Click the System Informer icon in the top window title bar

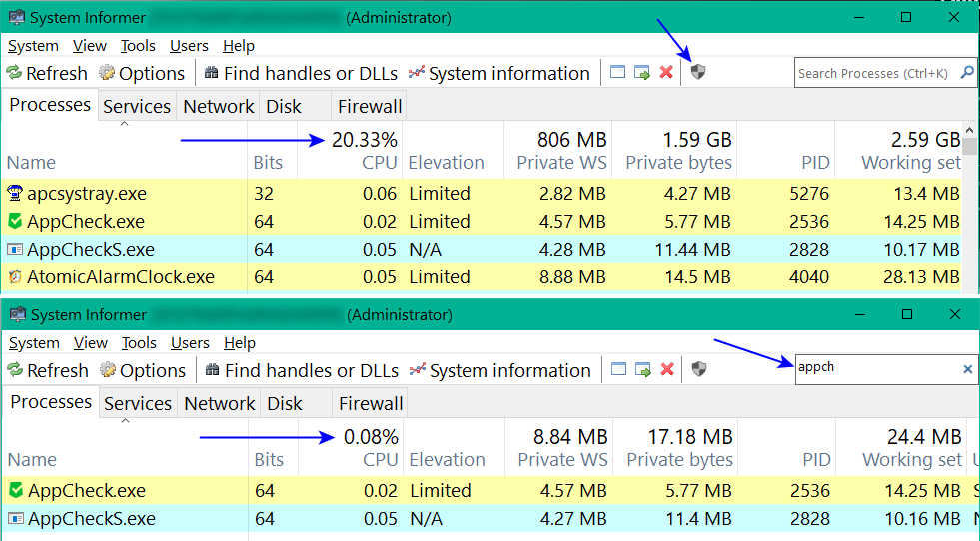click(16, 17)
